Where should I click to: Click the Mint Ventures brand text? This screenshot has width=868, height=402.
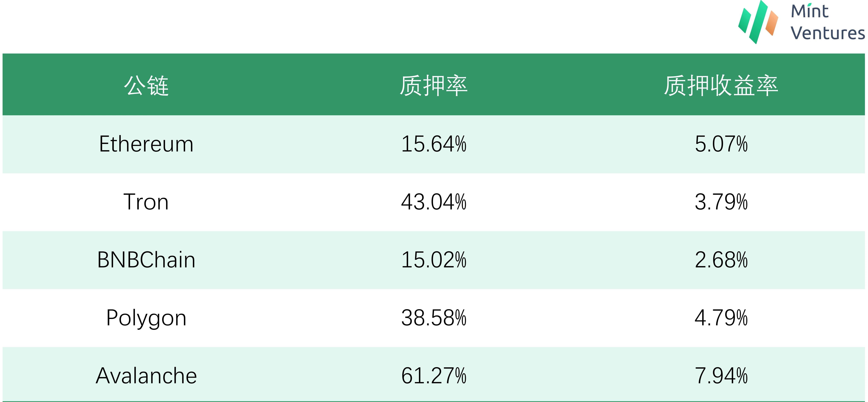click(828, 23)
